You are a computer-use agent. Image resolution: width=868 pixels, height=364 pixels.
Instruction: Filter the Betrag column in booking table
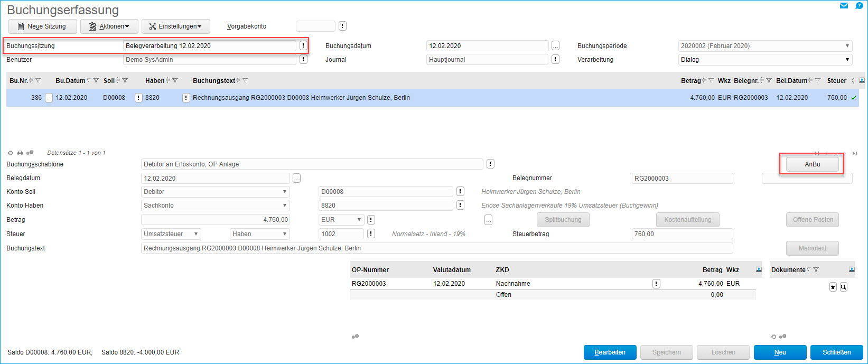pyautogui.click(x=712, y=81)
